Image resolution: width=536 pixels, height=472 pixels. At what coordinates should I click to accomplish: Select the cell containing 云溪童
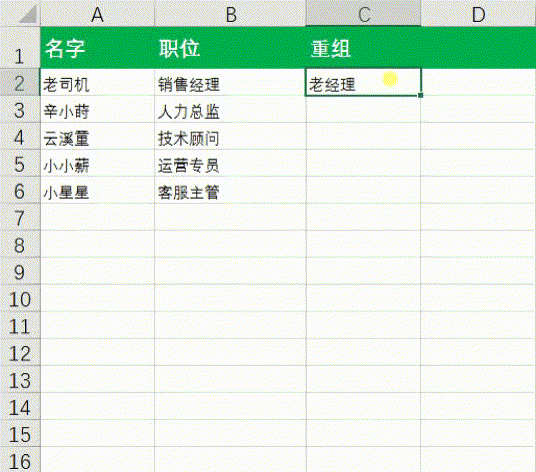point(97,136)
